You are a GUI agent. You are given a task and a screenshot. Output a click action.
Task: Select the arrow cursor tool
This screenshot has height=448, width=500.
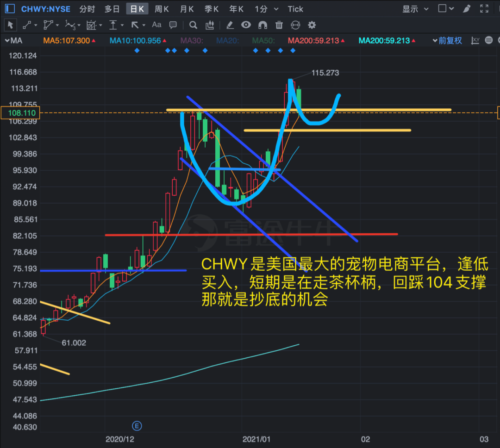[10, 25]
